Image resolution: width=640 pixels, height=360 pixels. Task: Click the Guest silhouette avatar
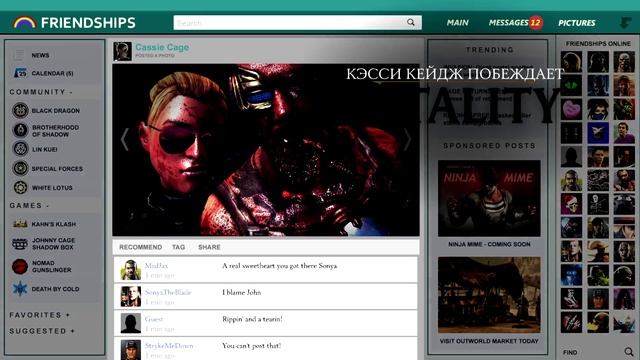[131, 323]
